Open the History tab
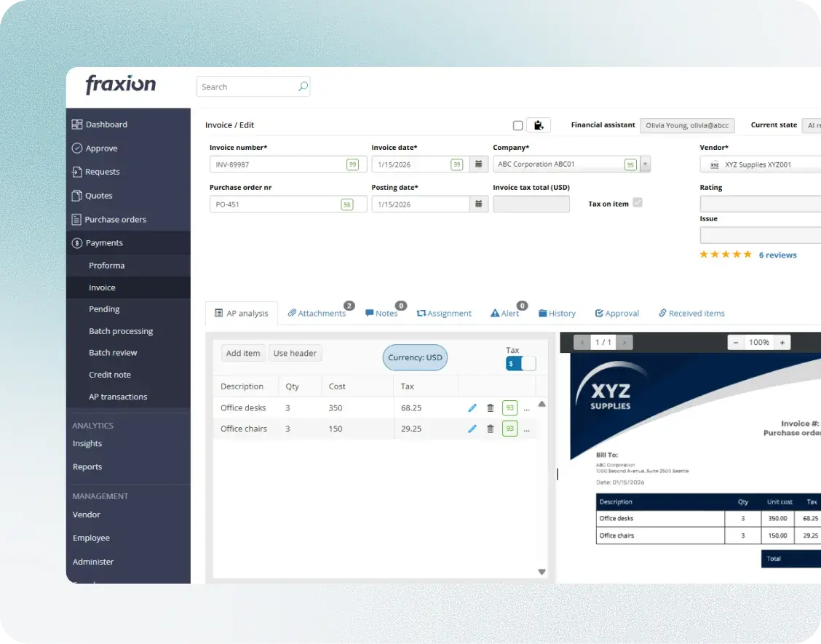Viewport: 821px width, 644px height. point(557,313)
